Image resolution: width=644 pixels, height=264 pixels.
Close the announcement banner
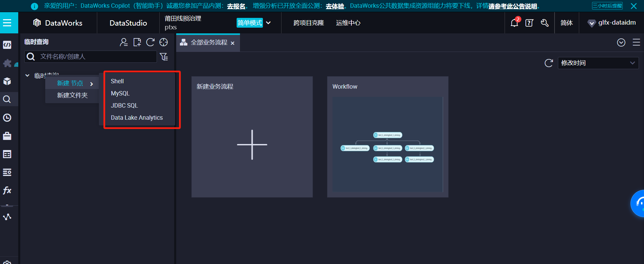[x=634, y=6]
